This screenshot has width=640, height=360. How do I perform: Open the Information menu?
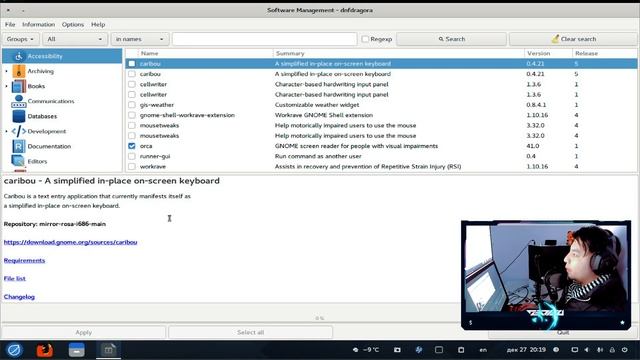[38, 24]
